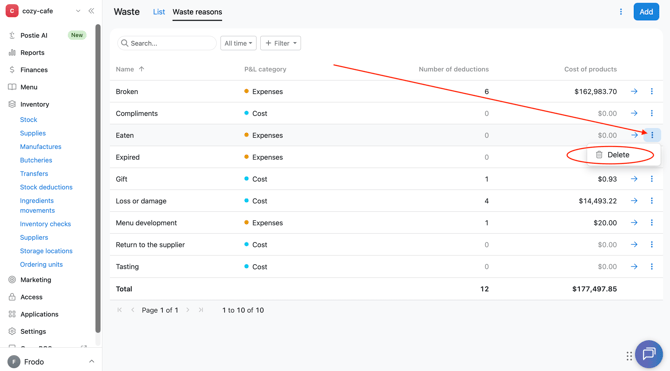The width and height of the screenshot is (670, 371).
Task: Collapse the Inventory section
Action: 35,104
